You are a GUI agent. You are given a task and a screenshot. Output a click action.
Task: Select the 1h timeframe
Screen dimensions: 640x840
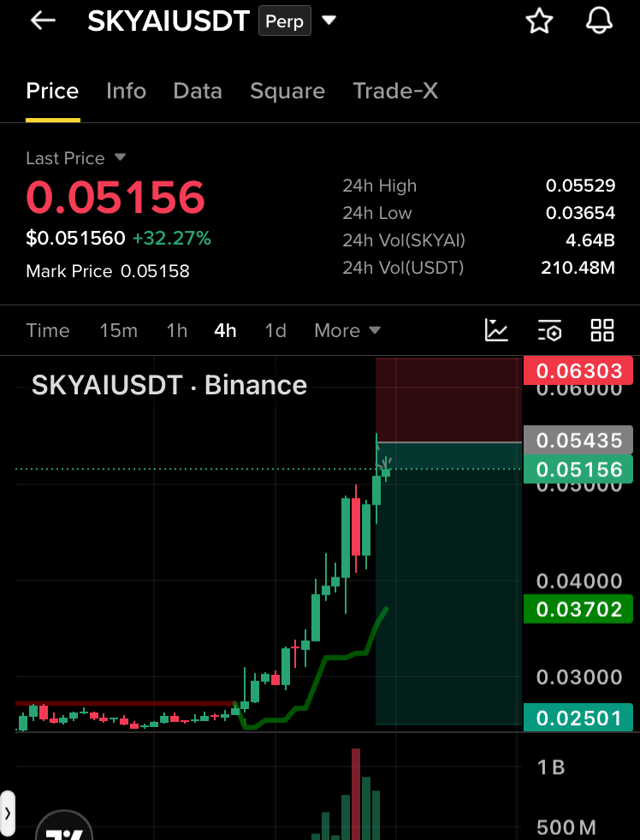pos(177,330)
